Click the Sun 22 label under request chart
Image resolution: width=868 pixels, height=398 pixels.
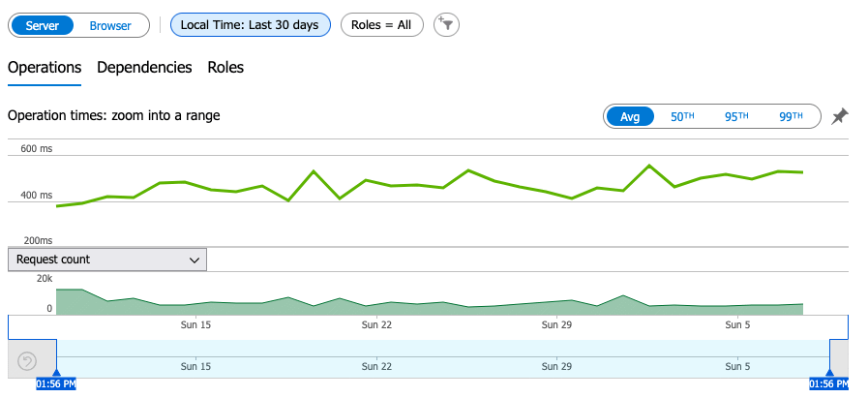point(377,324)
